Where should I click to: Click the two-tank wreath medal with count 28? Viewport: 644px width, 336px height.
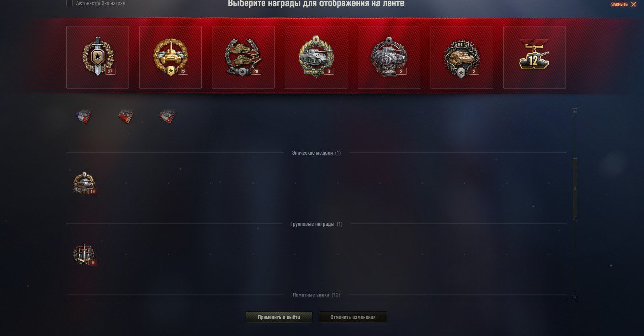[x=243, y=57]
